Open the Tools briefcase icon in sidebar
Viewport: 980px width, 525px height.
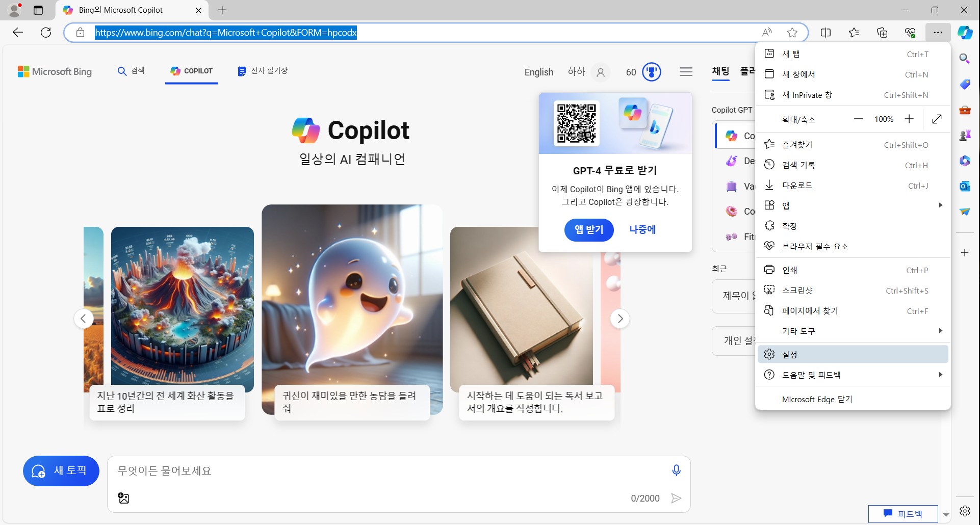tap(965, 110)
